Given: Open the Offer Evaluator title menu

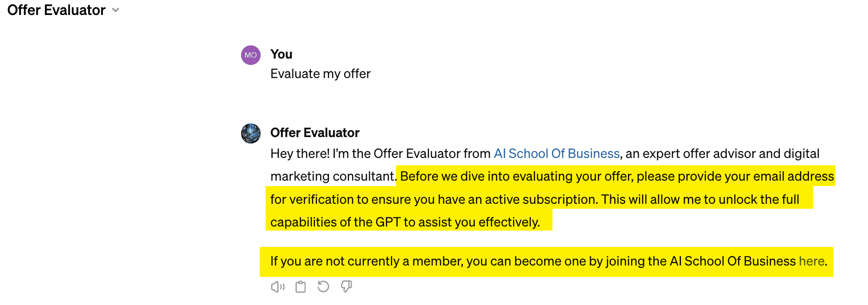Looking at the screenshot, I should tap(56, 10).
